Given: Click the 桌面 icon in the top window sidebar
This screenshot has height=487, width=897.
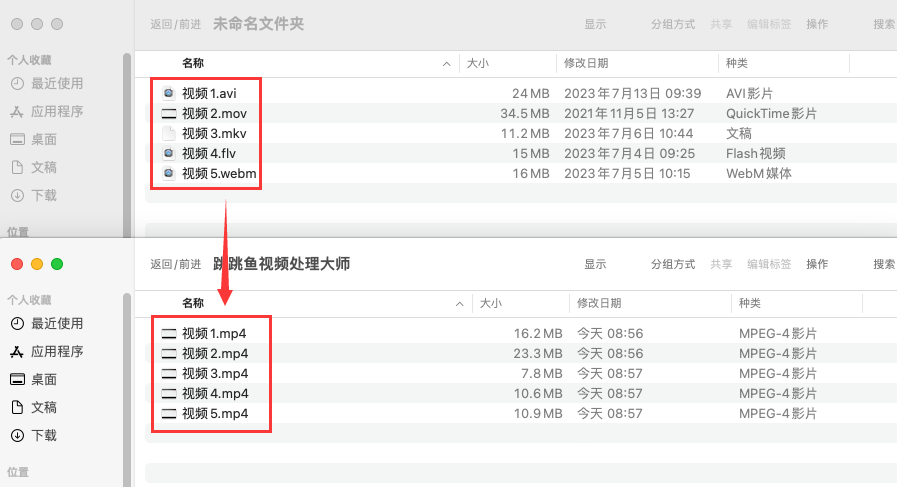Looking at the screenshot, I should [17, 139].
